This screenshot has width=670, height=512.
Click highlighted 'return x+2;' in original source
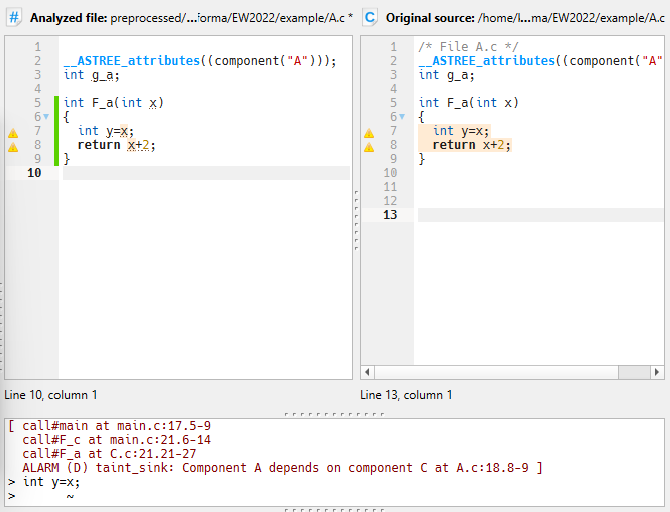[x=471, y=145]
